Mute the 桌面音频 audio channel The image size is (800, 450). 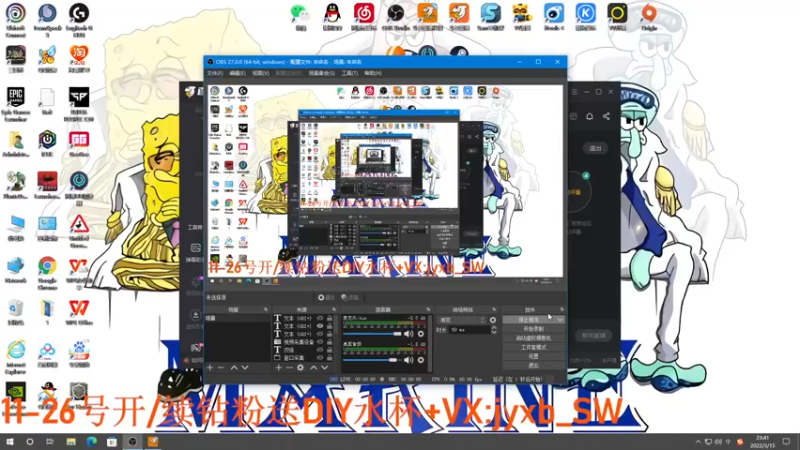click(409, 360)
